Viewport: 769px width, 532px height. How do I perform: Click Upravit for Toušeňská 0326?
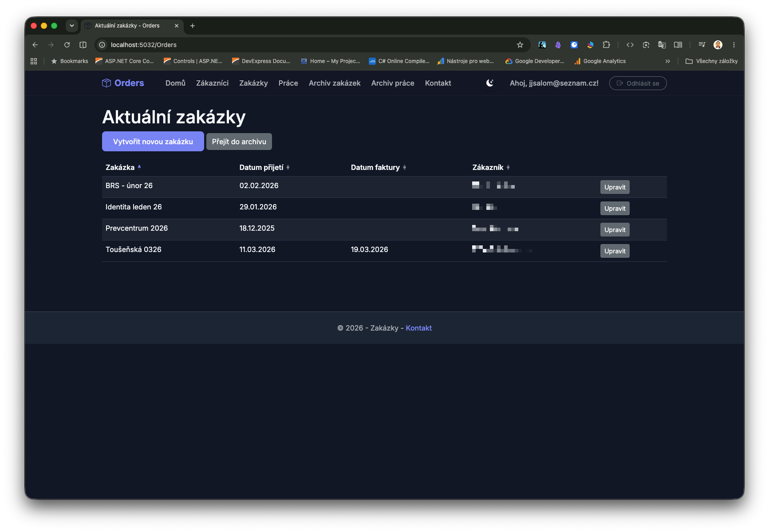(x=615, y=251)
